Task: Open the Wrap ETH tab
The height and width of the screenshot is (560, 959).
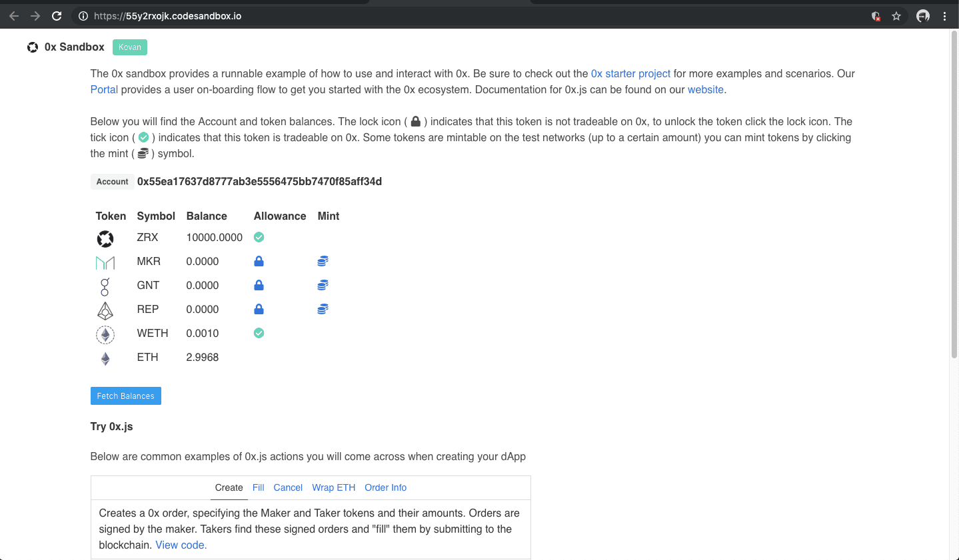Action: [334, 487]
